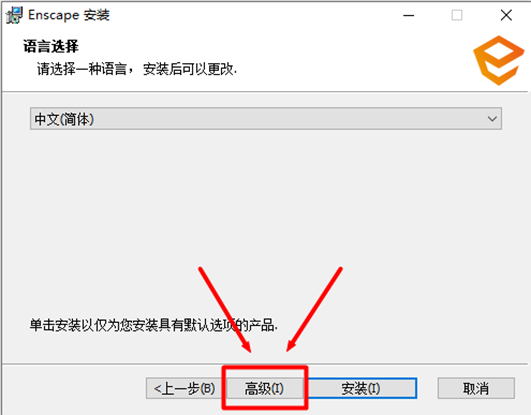The width and height of the screenshot is (531, 415).
Task: Click the left red arrow annotation
Action: (x=225, y=309)
